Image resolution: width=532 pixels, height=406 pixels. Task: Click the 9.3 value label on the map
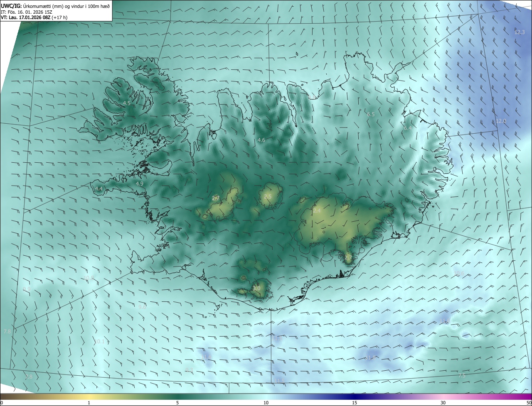189,370
